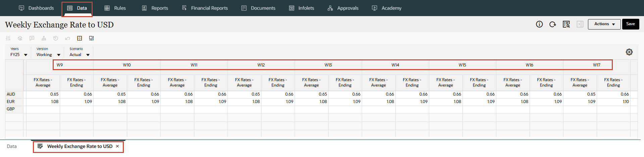The width and height of the screenshot is (644, 157).
Task: Click the Rules grid icon
Action: coord(107,8)
